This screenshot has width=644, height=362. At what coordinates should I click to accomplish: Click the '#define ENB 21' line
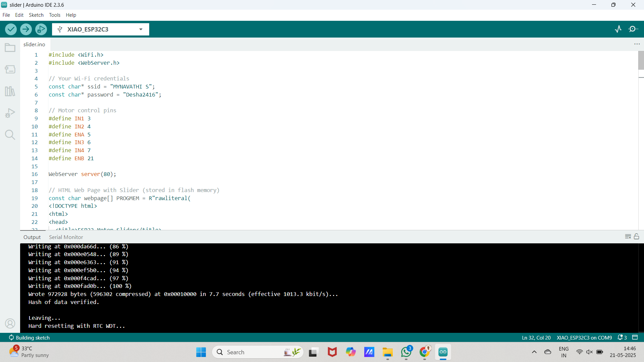[x=71, y=158]
